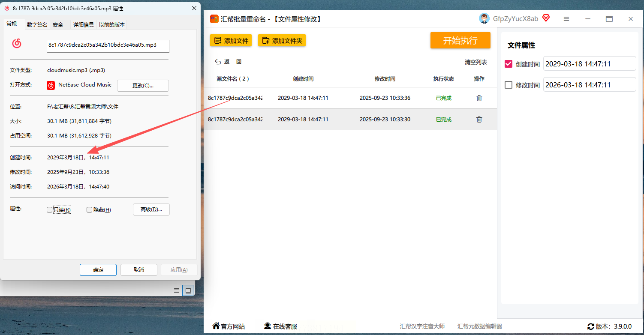Image resolution: width=644 pixels, height=335 pixels.
Task: Click the file type text cloudmusic.mp3 (.mp3)
Action: tap(76, 70)
